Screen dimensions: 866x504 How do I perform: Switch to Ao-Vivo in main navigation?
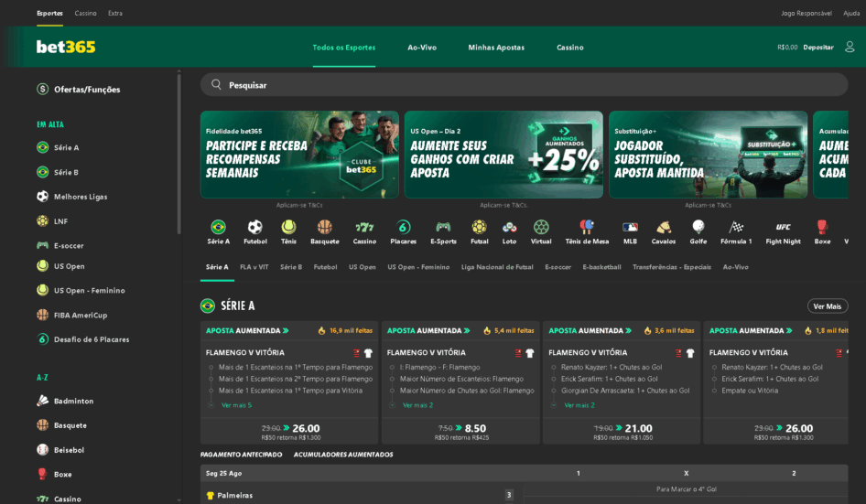pos(422,48)
